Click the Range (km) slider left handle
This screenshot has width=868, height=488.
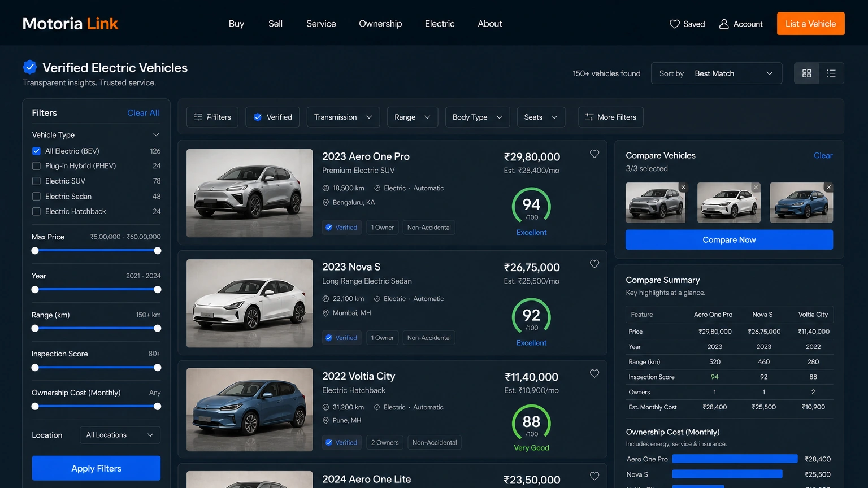pyautogui.click(x=35, y=329)
